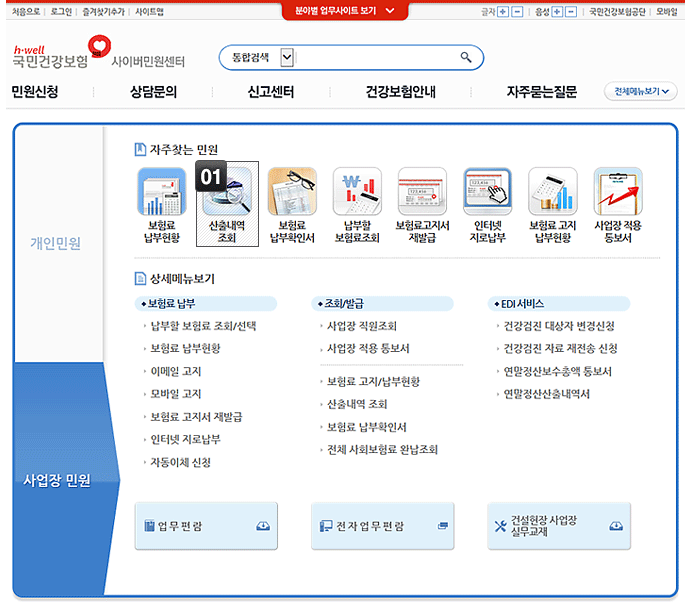Viewport: 690px width, 608px height.
Task: Increase voice volume with 음성 plus
Action: pyautogui.click(x=557, y=12)
